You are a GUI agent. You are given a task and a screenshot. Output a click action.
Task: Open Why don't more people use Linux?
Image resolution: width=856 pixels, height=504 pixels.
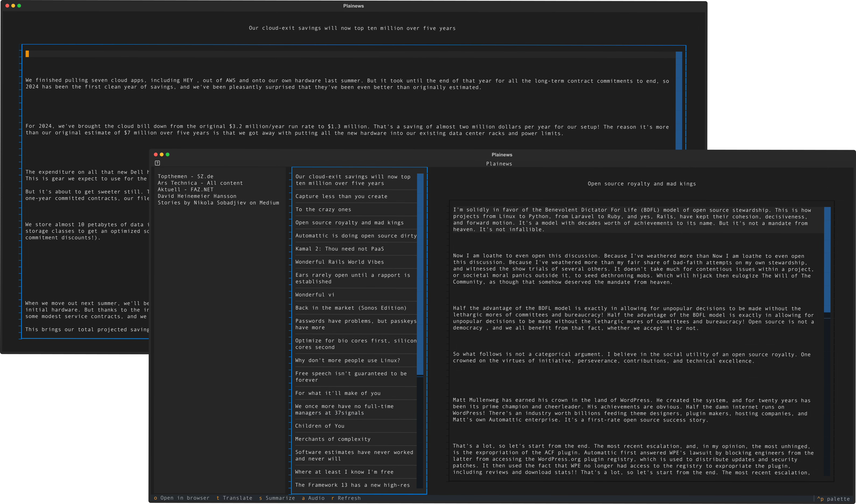click(x=347, y=360)
